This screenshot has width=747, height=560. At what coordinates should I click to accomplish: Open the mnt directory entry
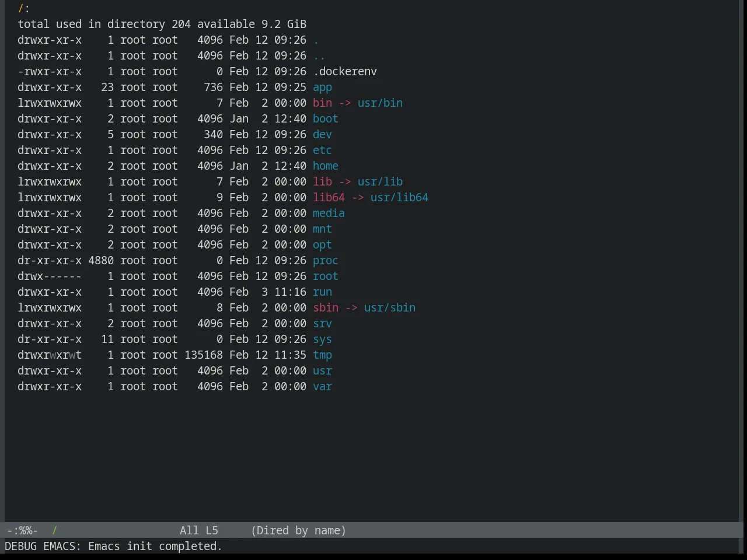pos(322,229)
